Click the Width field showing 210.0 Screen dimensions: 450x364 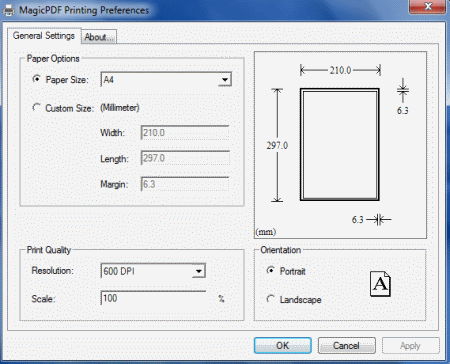[185, 133]
